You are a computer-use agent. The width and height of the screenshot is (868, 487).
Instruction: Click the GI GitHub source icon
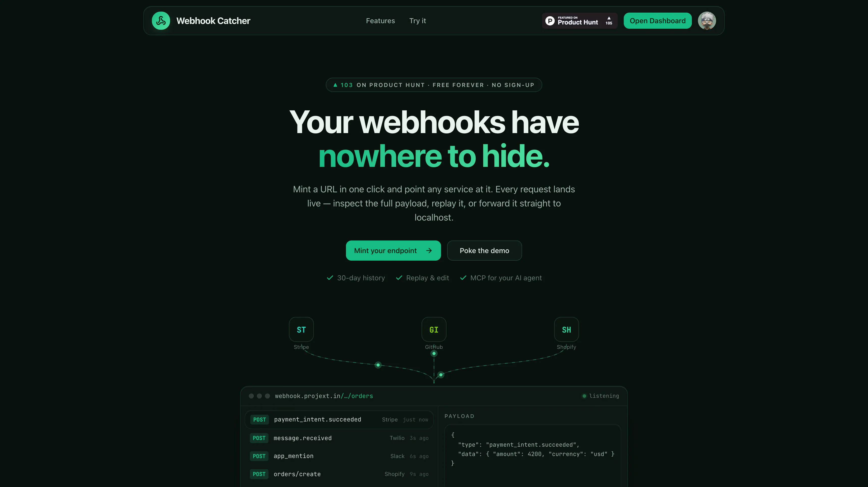pyautogui.click(x=434, y=329)
